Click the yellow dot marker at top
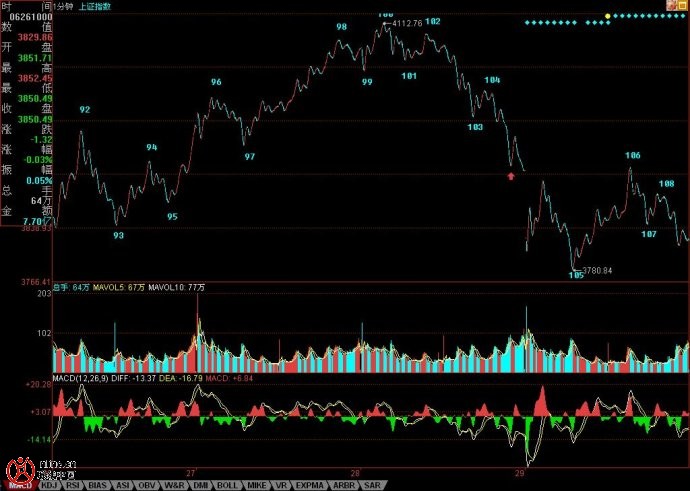690x491 pixels. click(607, 16)
